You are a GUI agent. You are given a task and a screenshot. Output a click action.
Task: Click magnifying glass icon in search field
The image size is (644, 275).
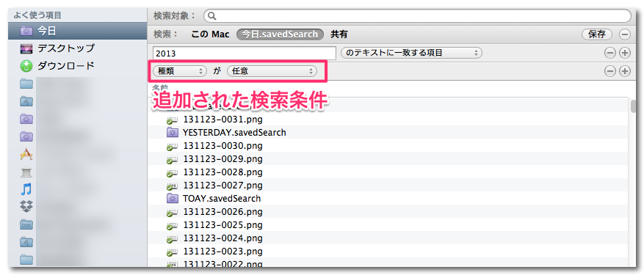coord(212,16)
